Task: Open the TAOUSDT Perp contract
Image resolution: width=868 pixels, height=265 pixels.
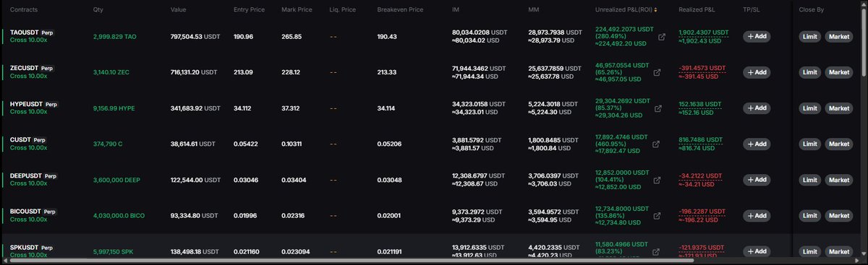Action: point(33,32)
